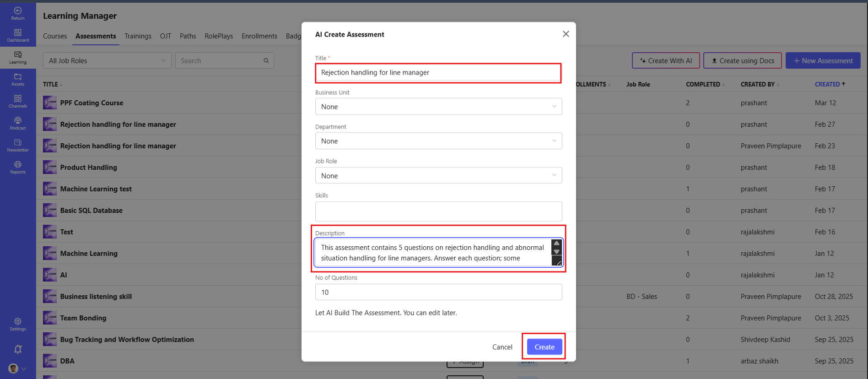Open the All Job Roles filter dropdown
Screen dimensions: 868x379
[x=107, y=60]
